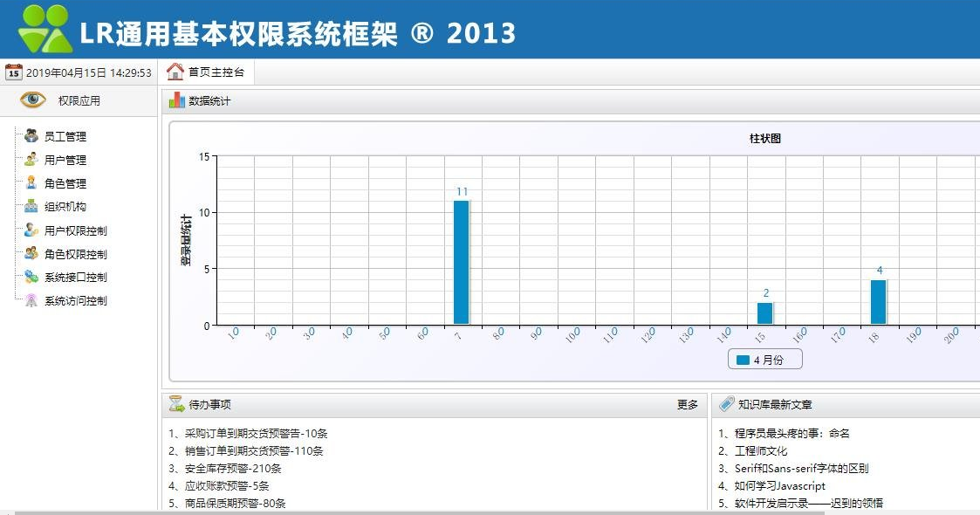980x515 pixels.
Task: Click the 知识库最新文章 panel title
Action: point(775,404)
